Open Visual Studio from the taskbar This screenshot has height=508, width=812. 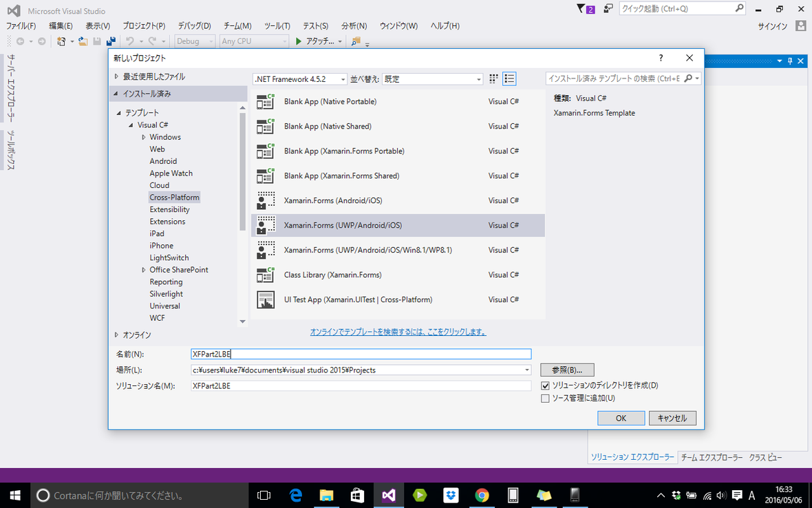pos(389,495)
